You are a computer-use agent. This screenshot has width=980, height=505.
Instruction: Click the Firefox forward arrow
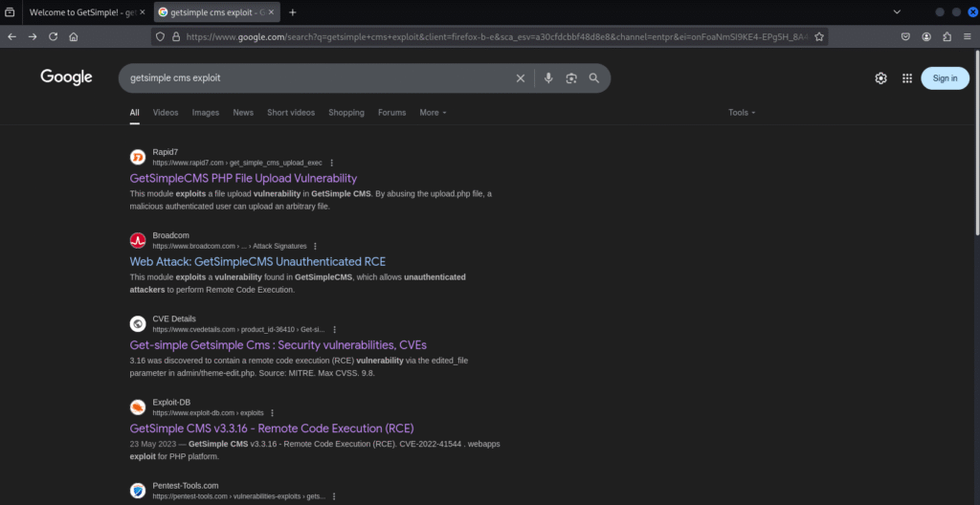(x=33, y=37)
